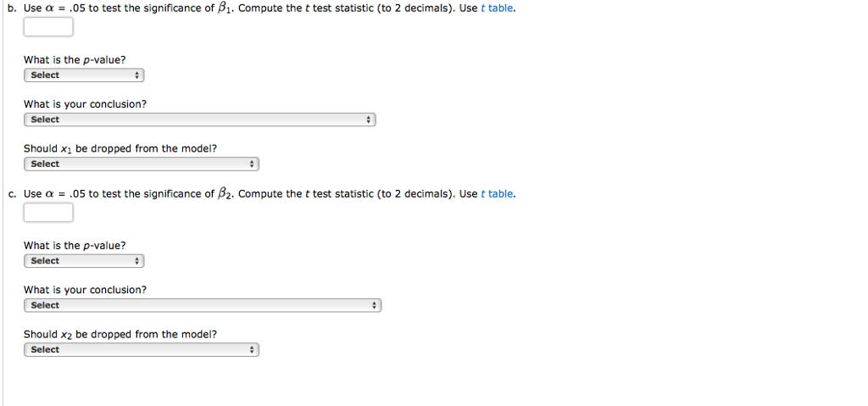Screen dimensions: 868x406
Task: Click the arrow icon on the x2 dropped select
Action: tap(253, 349)
